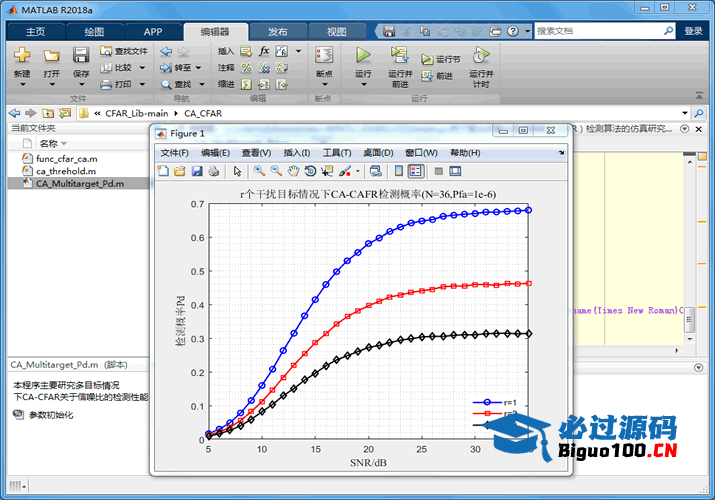Open Figure 1 Help (帮助) menu

[x=465, y=153]
